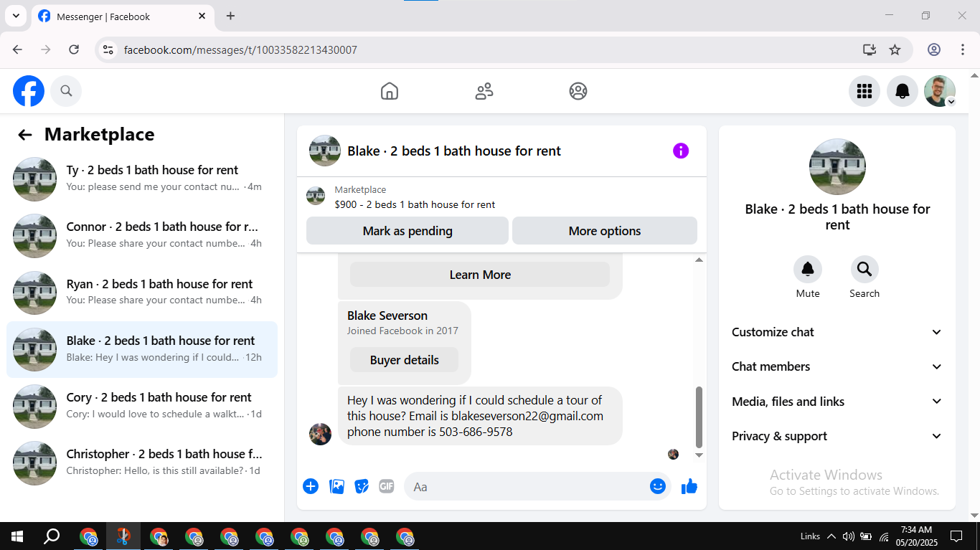
Task: Click the back arrow beside Marketplace
Action: click(25, 135)
